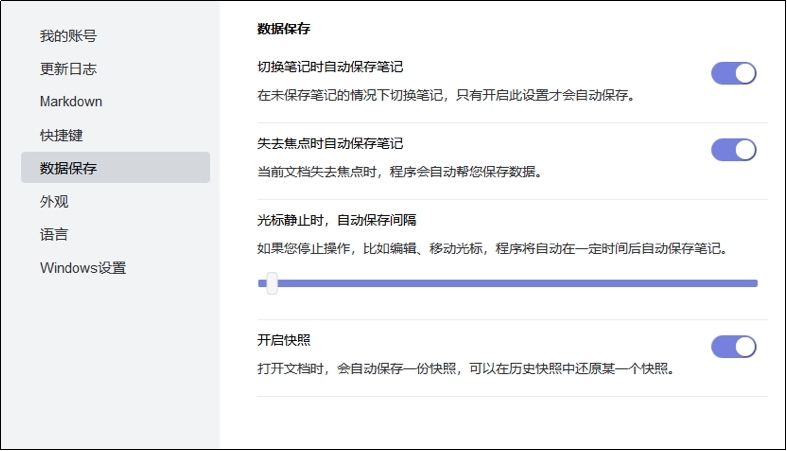Switch to 外观 settings

coord(54,201)
